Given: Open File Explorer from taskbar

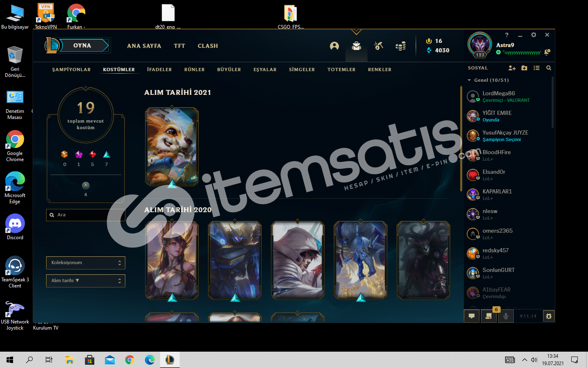Looking at the screenshot, I should 69,360.
